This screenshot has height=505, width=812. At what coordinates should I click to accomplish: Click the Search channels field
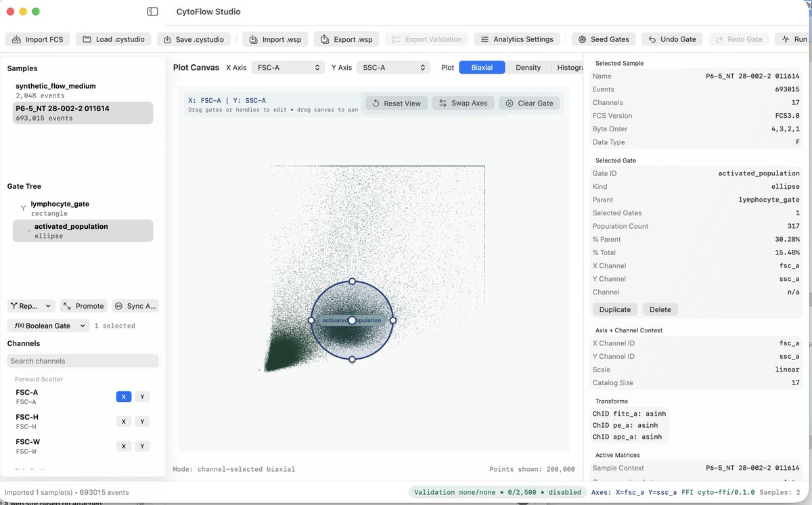(83, 361)
